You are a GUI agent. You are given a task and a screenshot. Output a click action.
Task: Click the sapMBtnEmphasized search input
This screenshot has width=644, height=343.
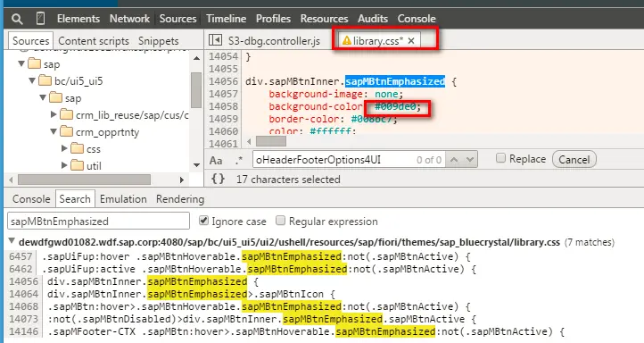(x=99, y=221)
